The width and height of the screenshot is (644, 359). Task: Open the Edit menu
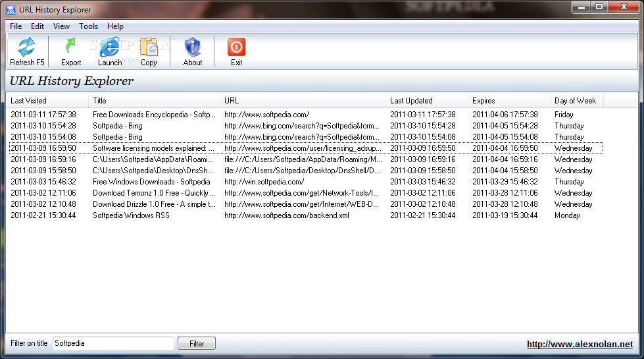click(x=37, y=26)
